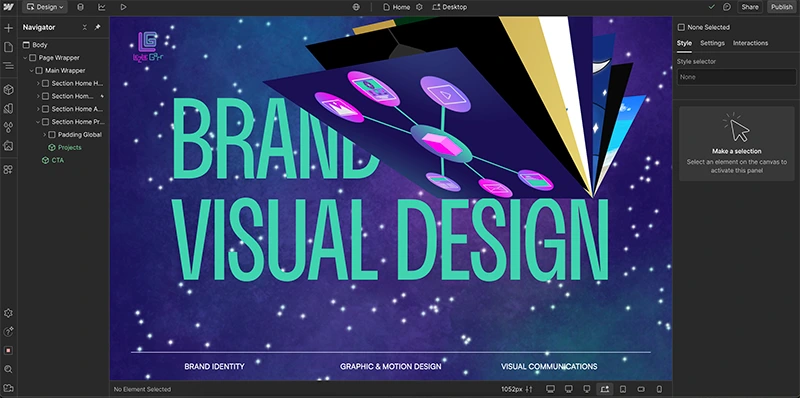800x398 pixels.
Task: Click the LG logo on canvas
Action: (148, 47)
